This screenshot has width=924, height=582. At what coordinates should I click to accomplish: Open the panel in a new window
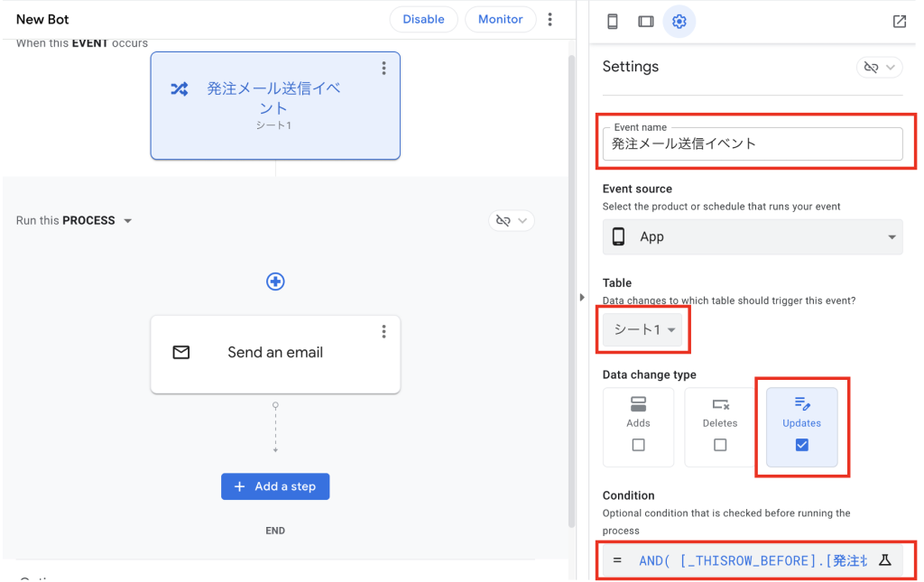(x=899, y=22)
